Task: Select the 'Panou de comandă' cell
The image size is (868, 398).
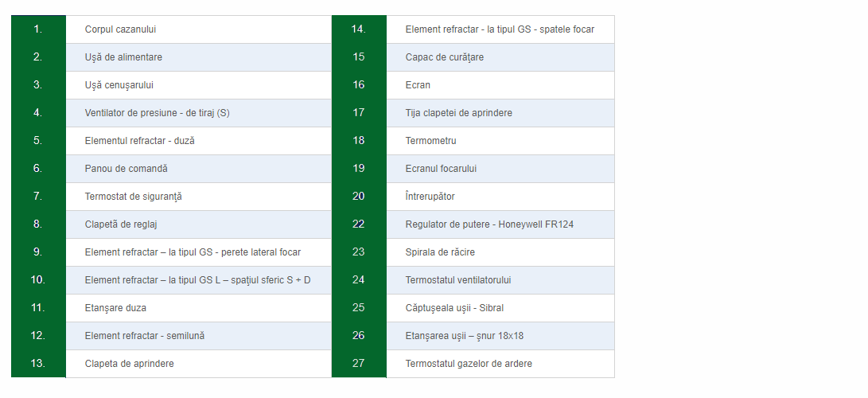Action: tap(198, 169)
